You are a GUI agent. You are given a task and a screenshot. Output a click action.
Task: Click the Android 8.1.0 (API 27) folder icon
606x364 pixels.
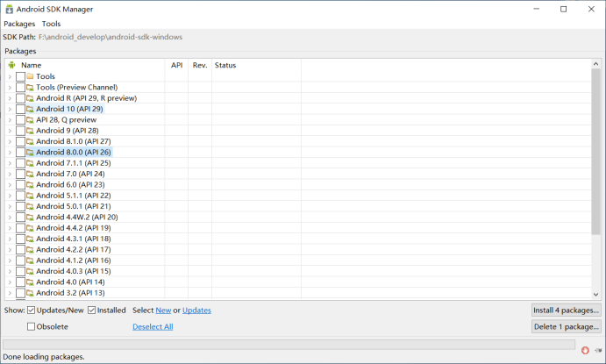30,141
